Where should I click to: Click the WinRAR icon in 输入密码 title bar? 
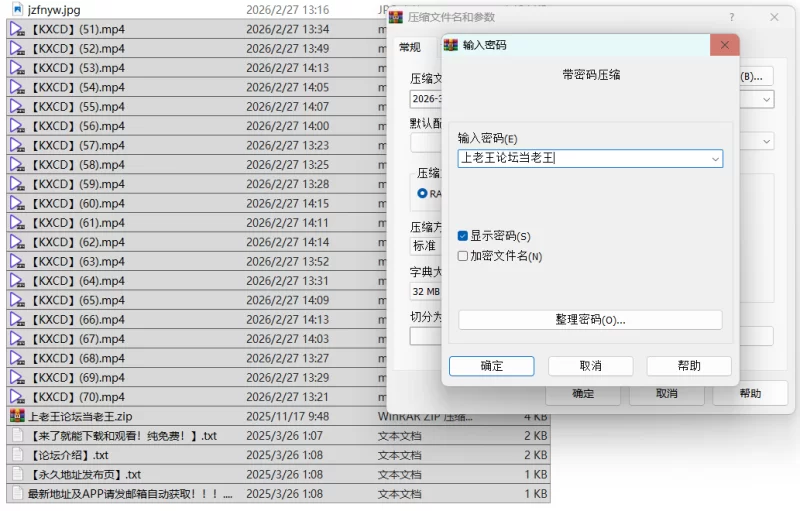451,45
